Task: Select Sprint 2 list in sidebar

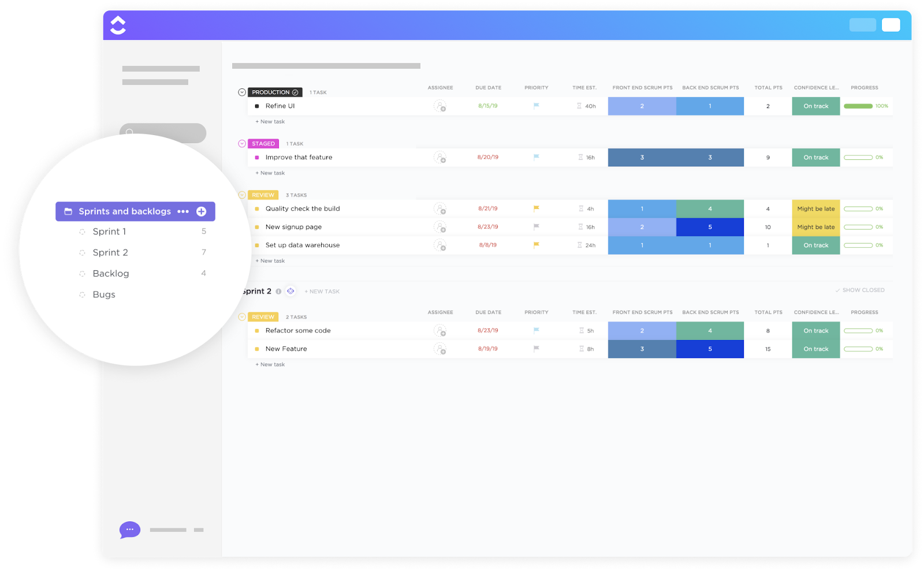Action: point(110,252)
